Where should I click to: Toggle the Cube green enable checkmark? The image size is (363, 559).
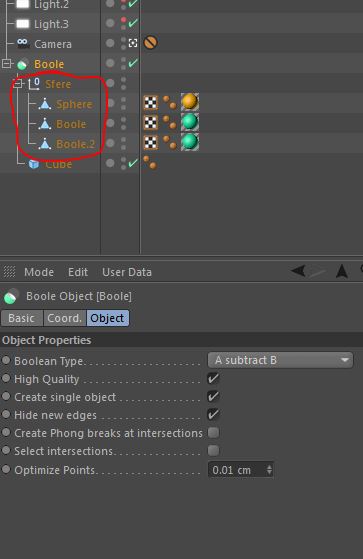(133, 163)
